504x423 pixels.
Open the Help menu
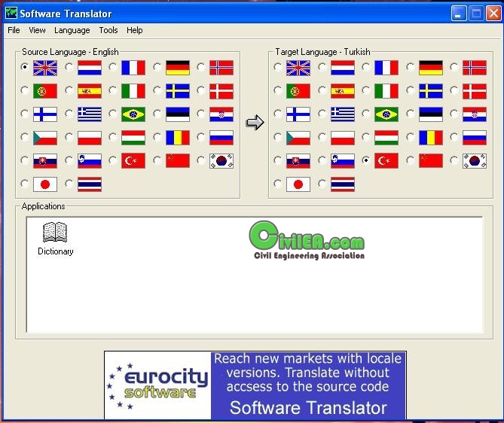pos(134,30)
